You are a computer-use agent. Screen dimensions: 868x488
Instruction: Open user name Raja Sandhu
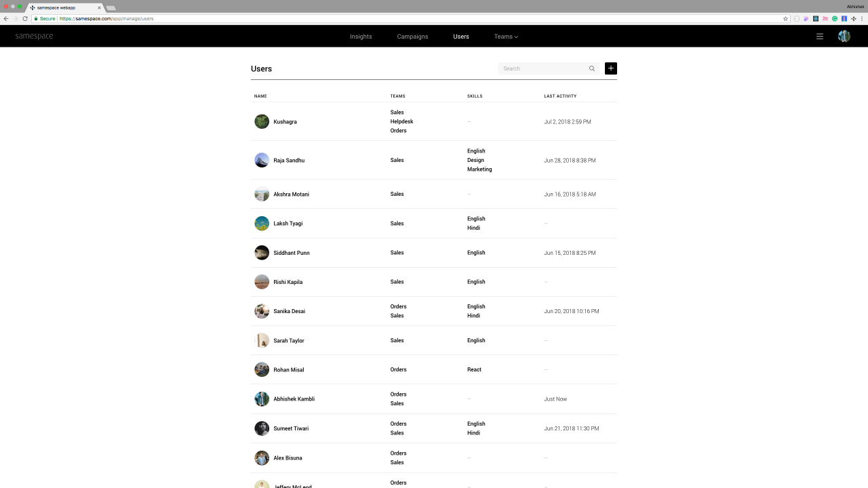[289, 161]
